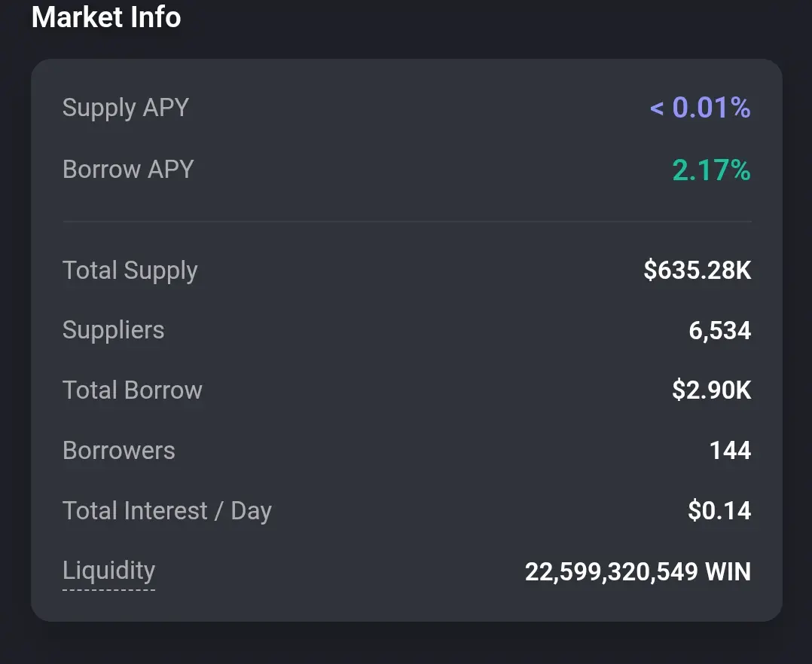Click the < 0.01% supply rate value
This screenshot has height=664, width=812.
click(x=700, y=108)
